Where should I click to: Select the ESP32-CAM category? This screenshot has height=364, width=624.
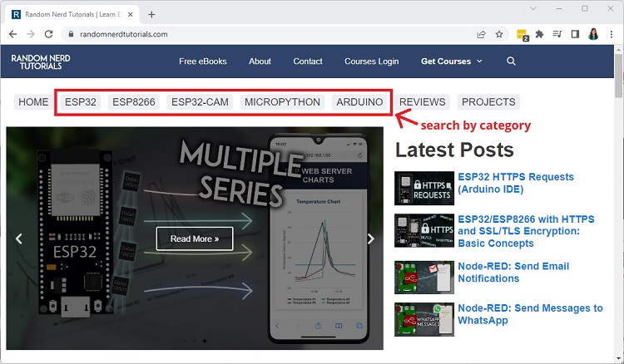pyautogui.click(x=200, y=102)
